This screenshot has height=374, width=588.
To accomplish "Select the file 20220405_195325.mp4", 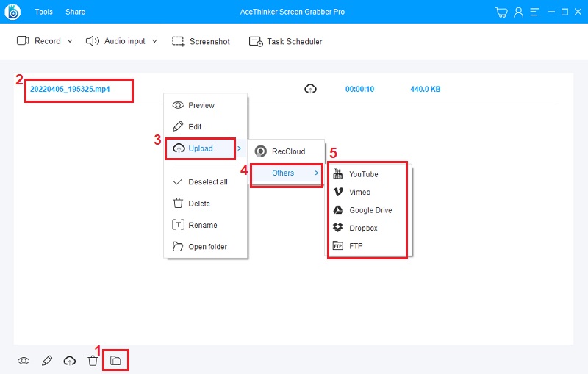I will pos(70,89).
